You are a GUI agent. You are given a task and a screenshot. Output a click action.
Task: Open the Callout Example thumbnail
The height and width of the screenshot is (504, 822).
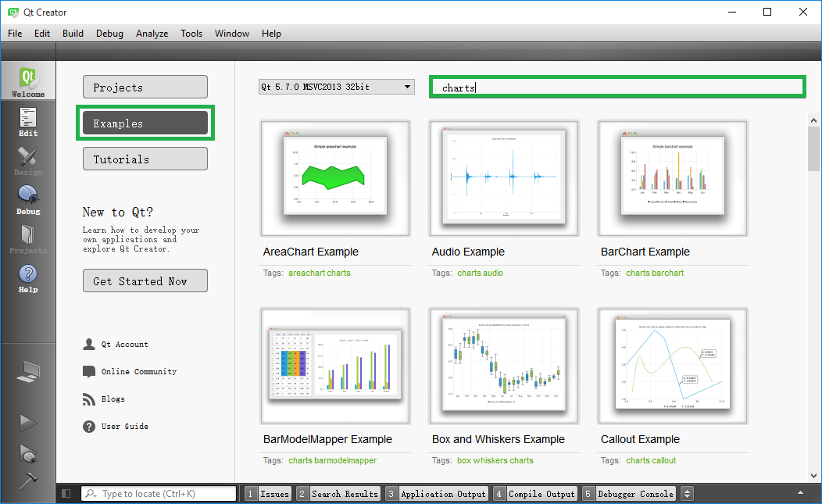673,366
